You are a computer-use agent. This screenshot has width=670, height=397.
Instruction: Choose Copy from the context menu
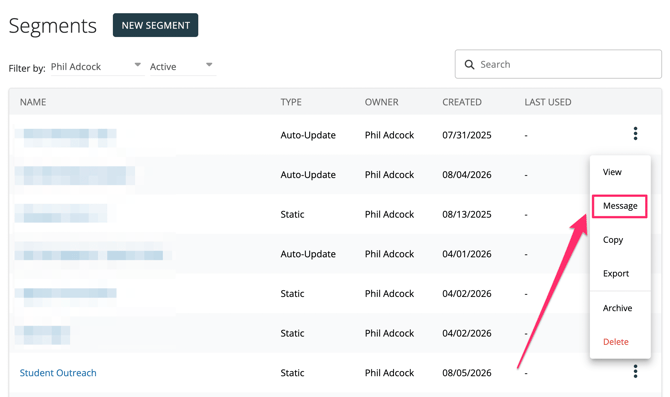(x=613, y=240)
